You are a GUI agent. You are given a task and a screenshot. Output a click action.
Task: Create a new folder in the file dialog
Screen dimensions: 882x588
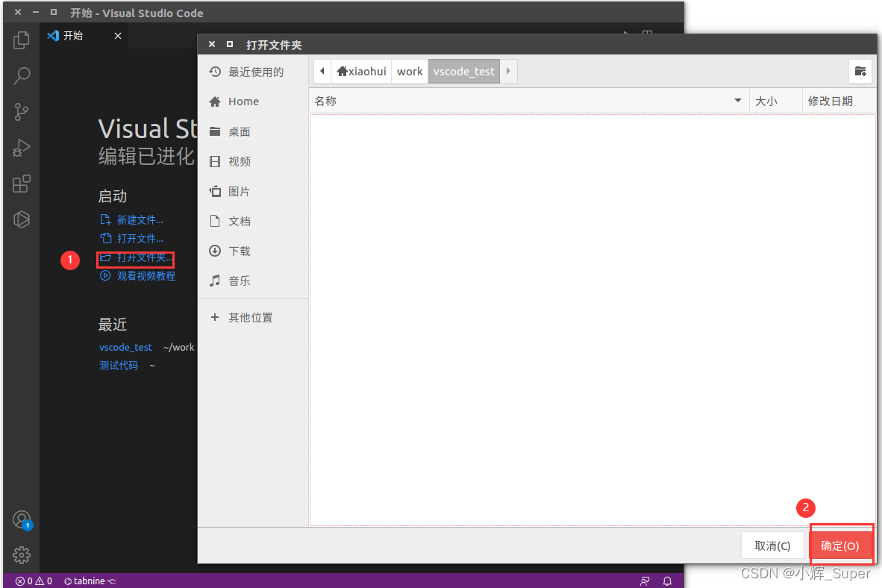(x=860, y=71)
